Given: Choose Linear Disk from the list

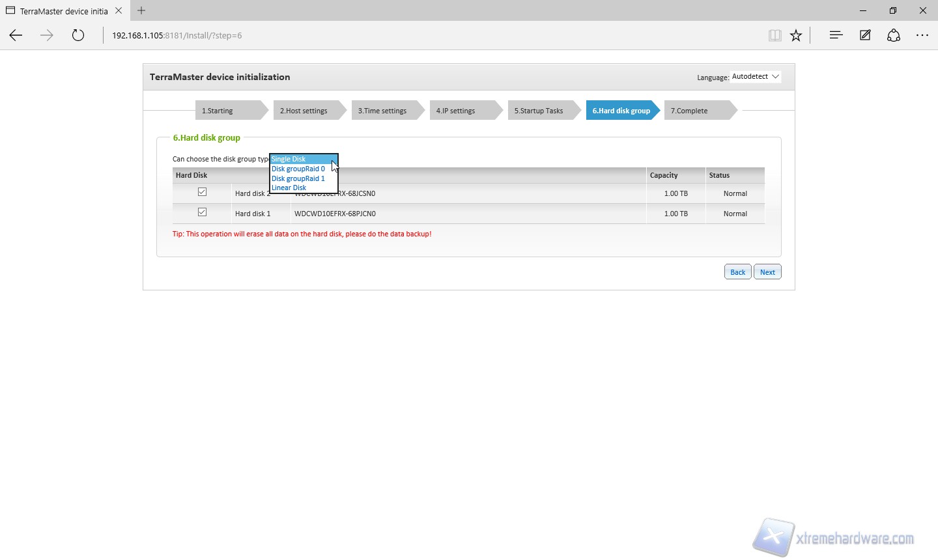Looking at the screenshot, I should 289,188.
